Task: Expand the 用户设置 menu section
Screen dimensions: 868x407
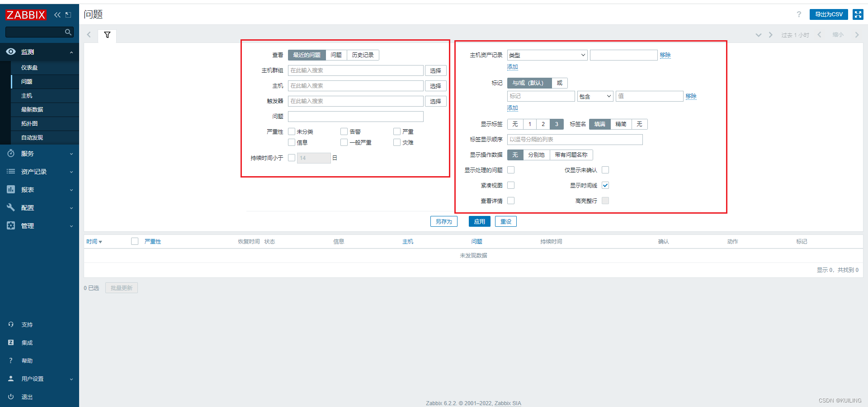Action: tap(71, 379)
